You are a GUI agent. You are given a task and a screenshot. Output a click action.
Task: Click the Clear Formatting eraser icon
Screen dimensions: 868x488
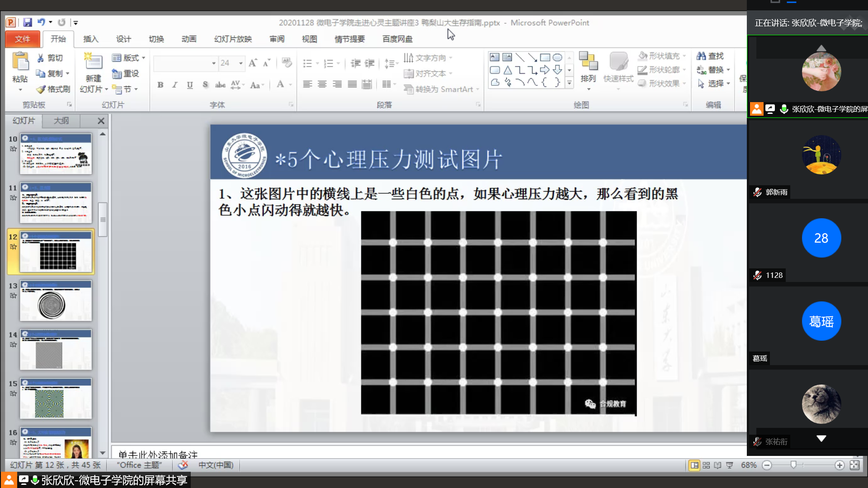tap(287, 63)
